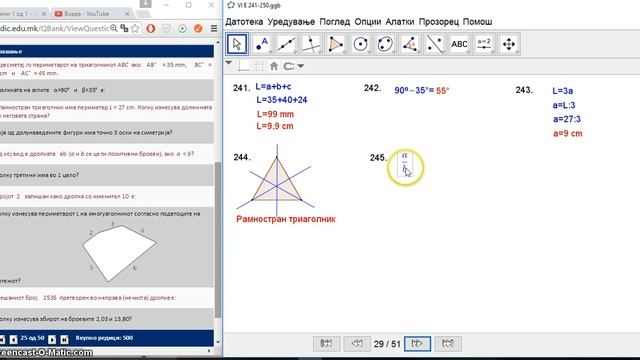
Task: Select the equilateral triangle drawing
Action: 277,183
